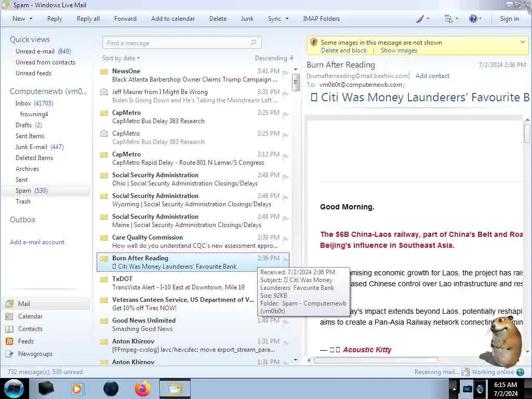The height and width of the screenshot is (399, 532).
Task: Expand the Sync dropdown arrow
Action: 287,19
